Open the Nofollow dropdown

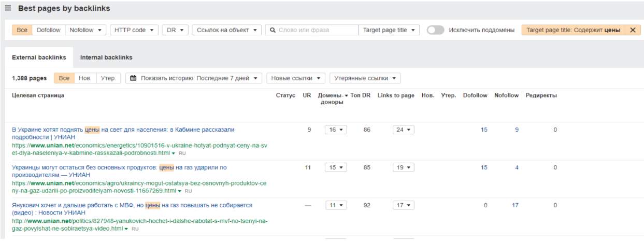[x=85, y=30]
